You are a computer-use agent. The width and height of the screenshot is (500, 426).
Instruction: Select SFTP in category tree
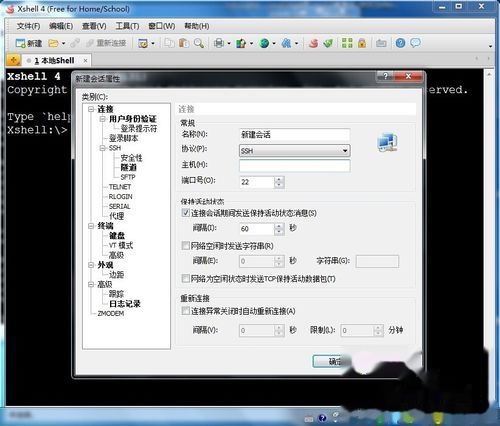point(128,177)
